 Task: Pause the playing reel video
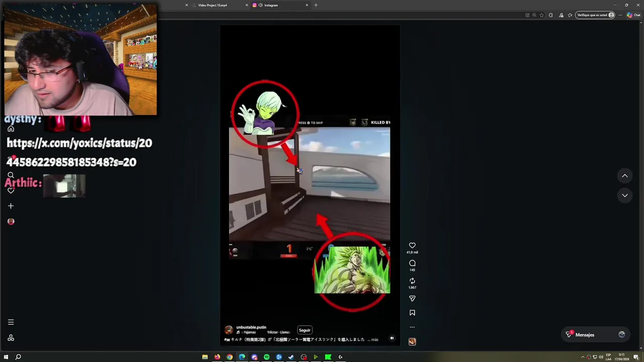(309, 186)
